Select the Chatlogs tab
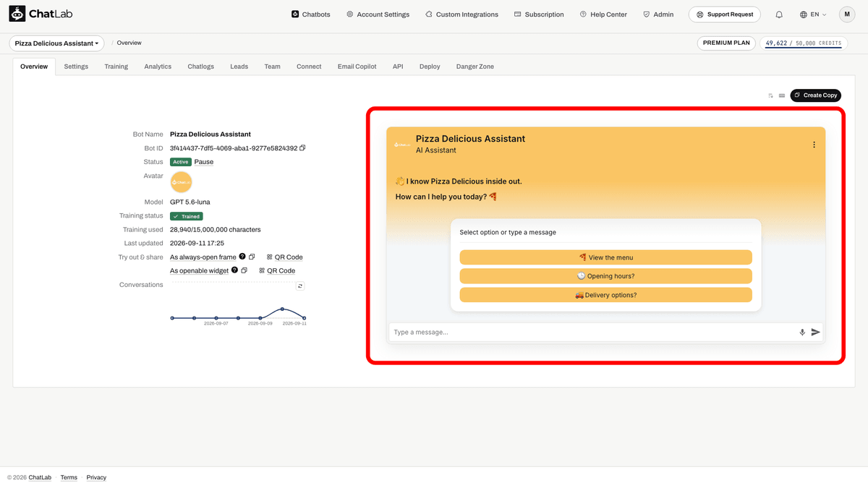Screen dimensions: 868x488 [x=201, y=67]
